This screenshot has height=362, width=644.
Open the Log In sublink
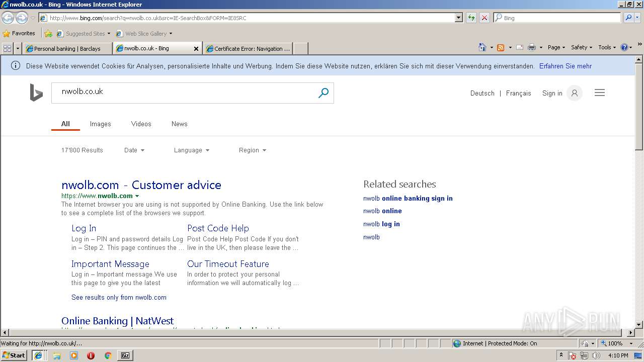pos(84,228)
